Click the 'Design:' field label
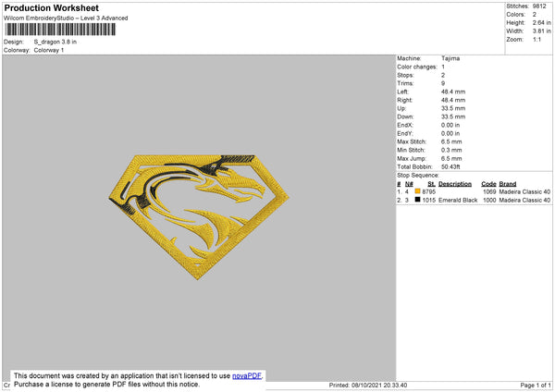Image resolution: width=555 pixels, height=392 pixels. pos(14,42)
